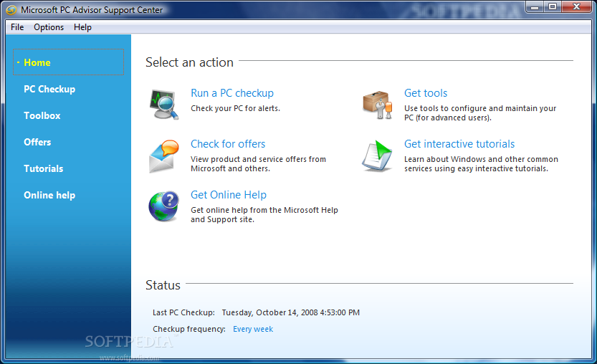Go to PC Checkup in sidebar
Image resolution: width=597 pixels, height=364 pixels.
[x=49, y=89]
